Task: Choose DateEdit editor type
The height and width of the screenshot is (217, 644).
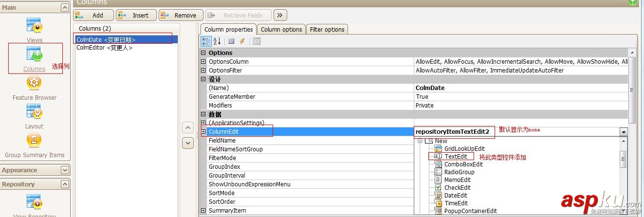Action: coord(456,195)
